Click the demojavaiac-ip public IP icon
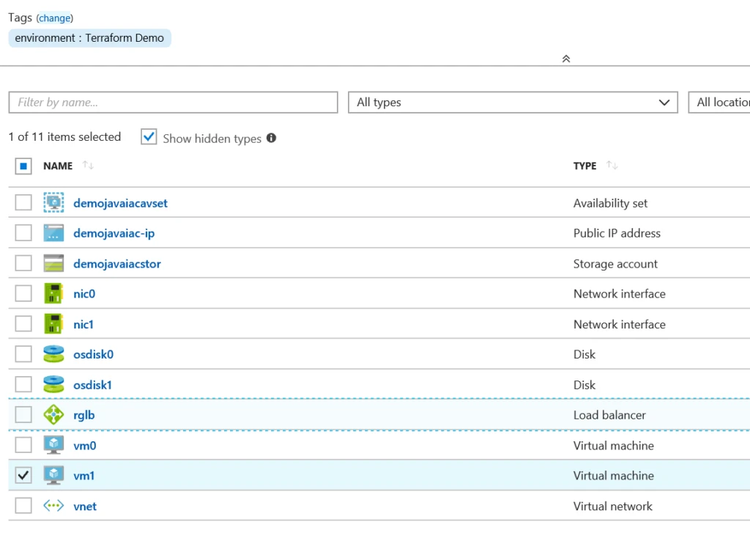 54,233
